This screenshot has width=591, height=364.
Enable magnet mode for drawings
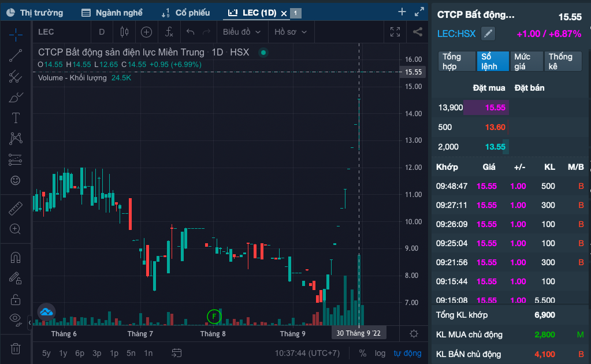click(x=16, y=258)
